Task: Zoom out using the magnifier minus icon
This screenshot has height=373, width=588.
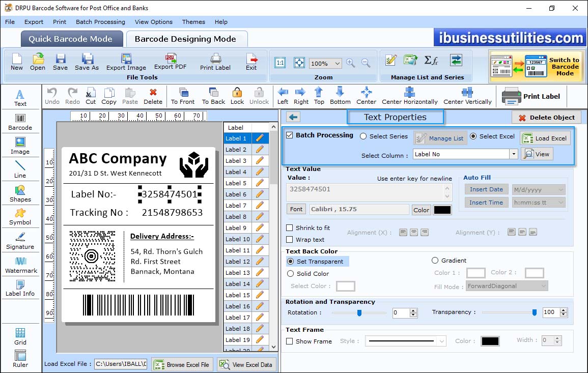Action: 366,63
